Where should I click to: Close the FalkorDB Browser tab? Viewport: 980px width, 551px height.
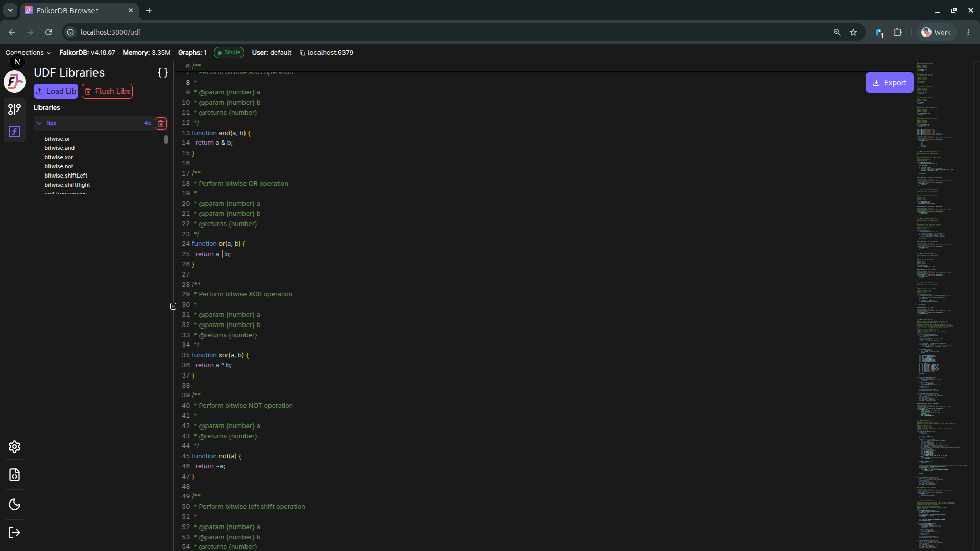tap(131, 10)
